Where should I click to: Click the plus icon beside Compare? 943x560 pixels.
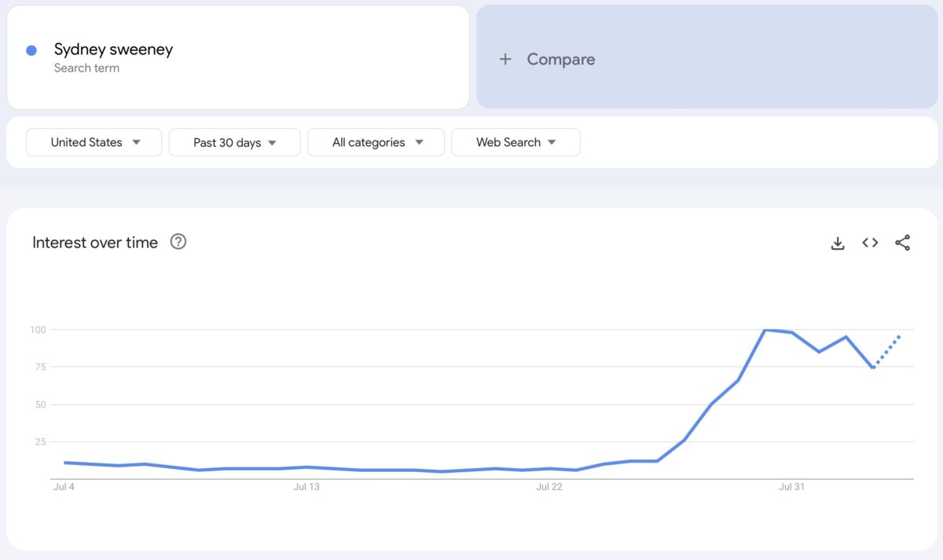click(x=505, y=59)
